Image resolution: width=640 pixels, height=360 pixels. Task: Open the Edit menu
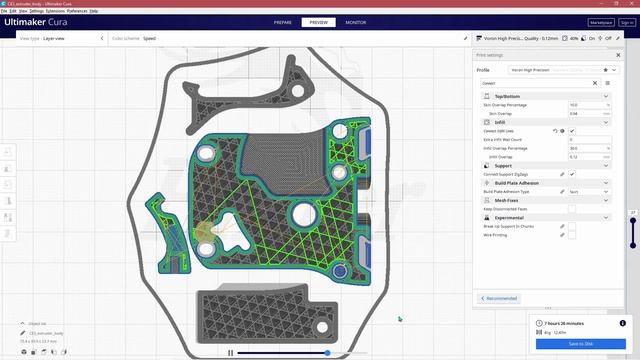point(13,11)
